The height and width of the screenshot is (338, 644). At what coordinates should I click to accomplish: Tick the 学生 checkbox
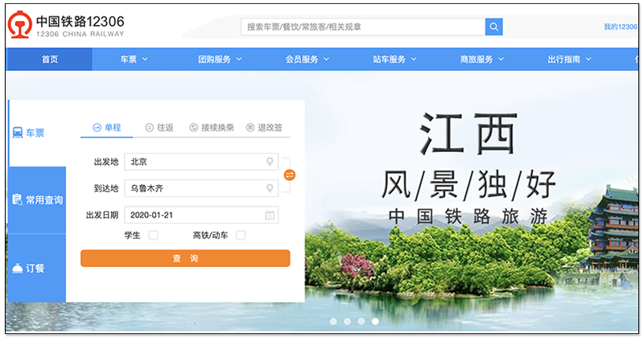(153, 235)
